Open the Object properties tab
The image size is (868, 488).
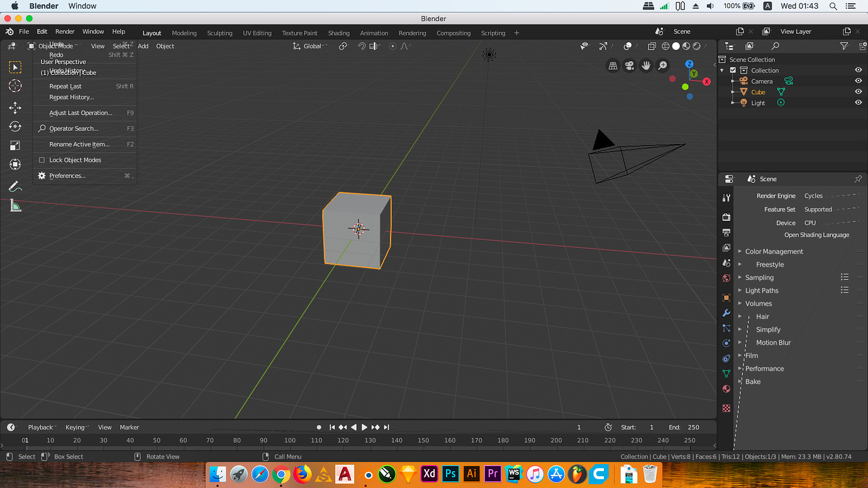[726, 297]
